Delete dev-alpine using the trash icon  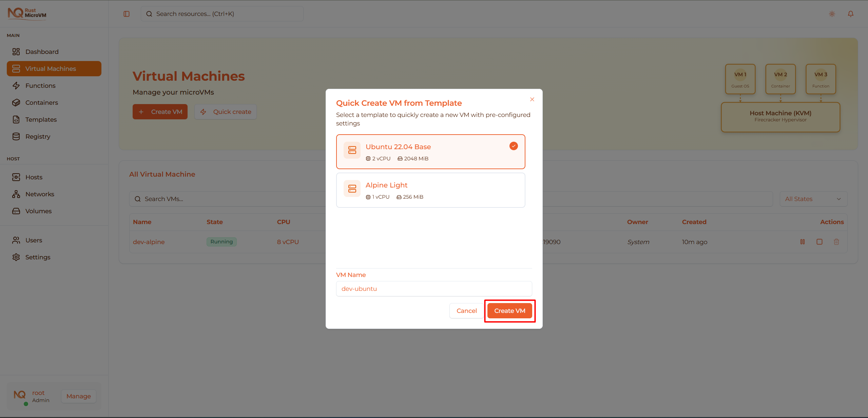coord(836,242)
